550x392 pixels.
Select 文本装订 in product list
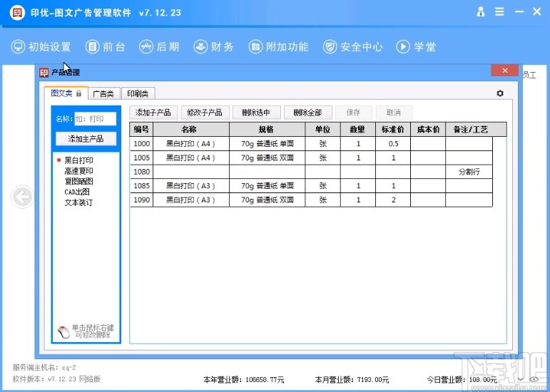coord(79,202)
